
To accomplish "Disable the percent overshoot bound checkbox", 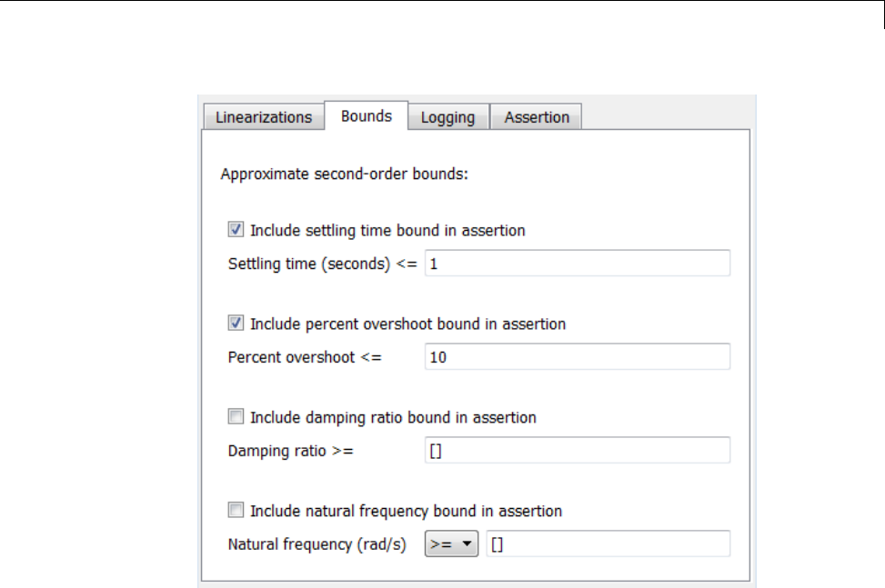I will [236, 324].
